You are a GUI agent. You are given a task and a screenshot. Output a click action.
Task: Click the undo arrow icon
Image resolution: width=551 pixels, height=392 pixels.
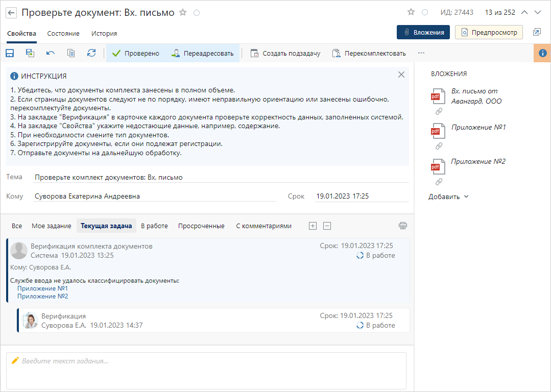click(x=51, y=53)
